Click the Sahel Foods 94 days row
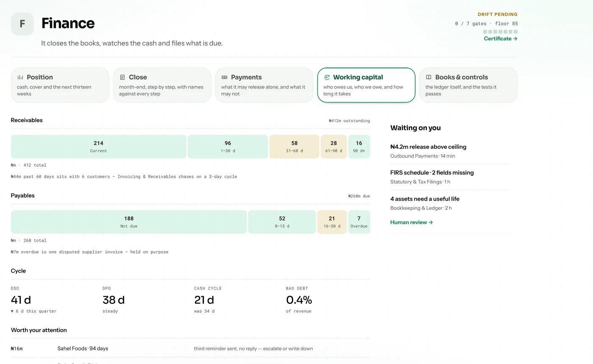This screenshot has width=593, height=364. click(190, 348)
